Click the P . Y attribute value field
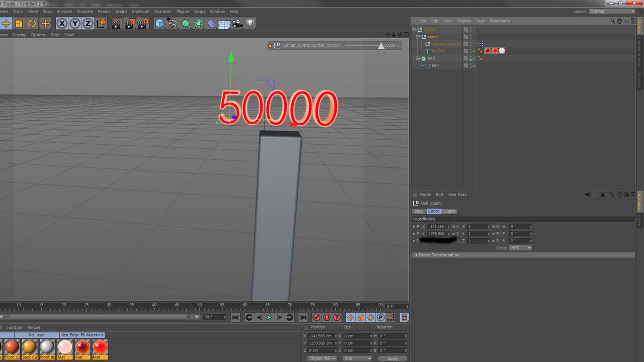 point(439,234)
